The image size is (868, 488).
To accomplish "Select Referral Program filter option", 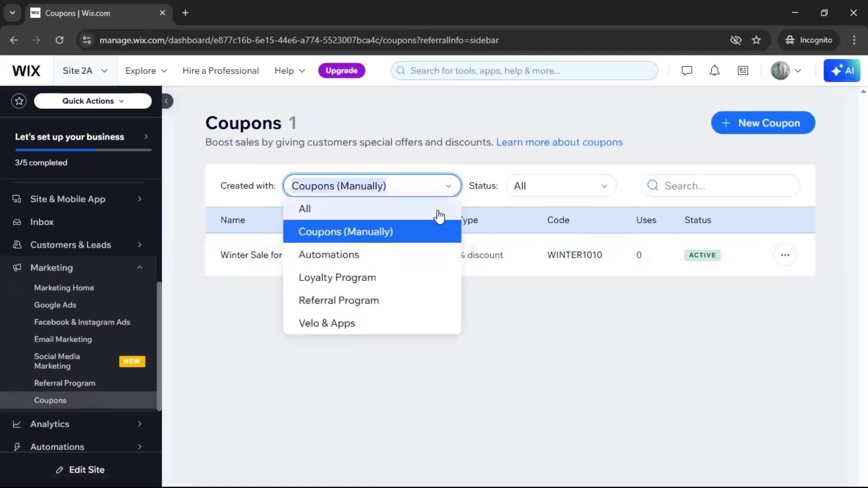I will coord(372,300).
